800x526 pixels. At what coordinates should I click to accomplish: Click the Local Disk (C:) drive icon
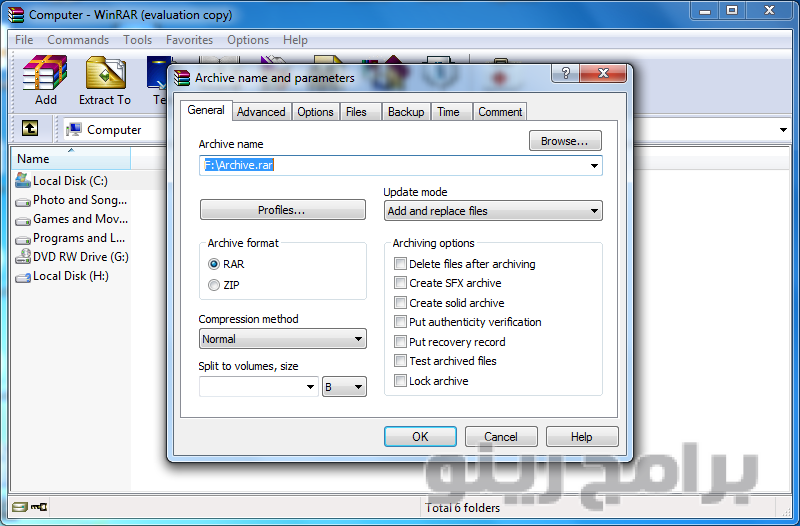23,180
